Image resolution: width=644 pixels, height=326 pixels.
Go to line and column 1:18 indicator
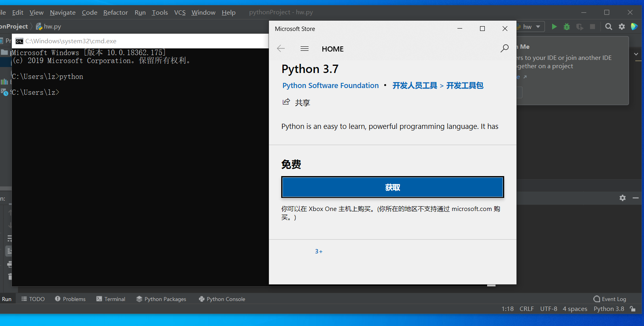coord(508,309)
